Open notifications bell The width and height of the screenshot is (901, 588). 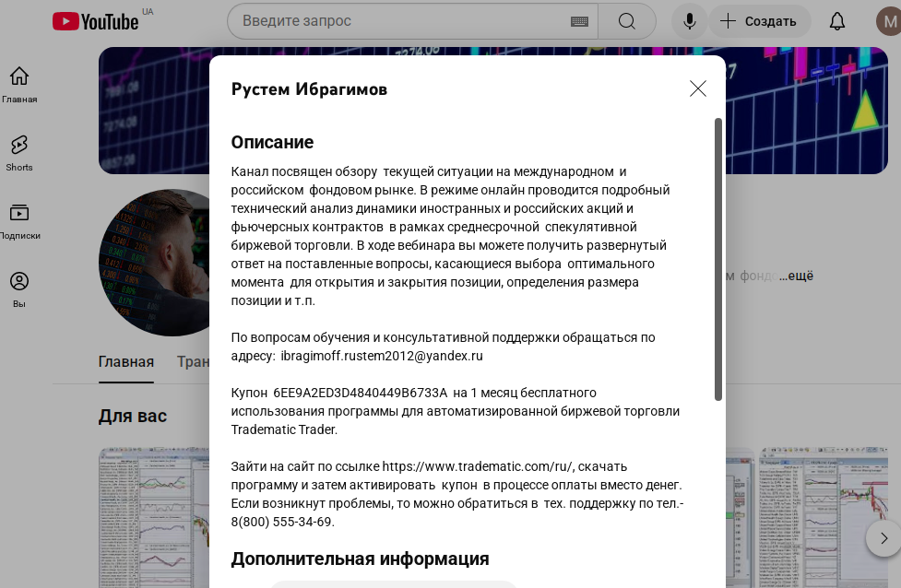click(x=837, y=21)
